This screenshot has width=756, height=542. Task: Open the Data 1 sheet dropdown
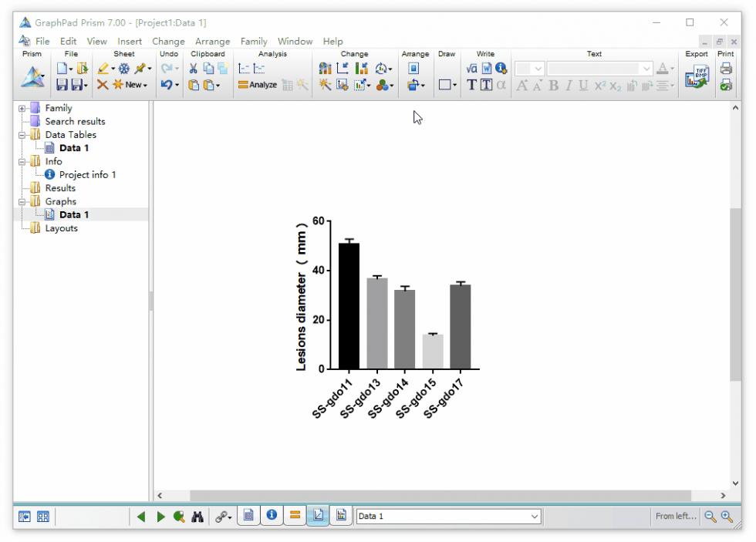448,517
